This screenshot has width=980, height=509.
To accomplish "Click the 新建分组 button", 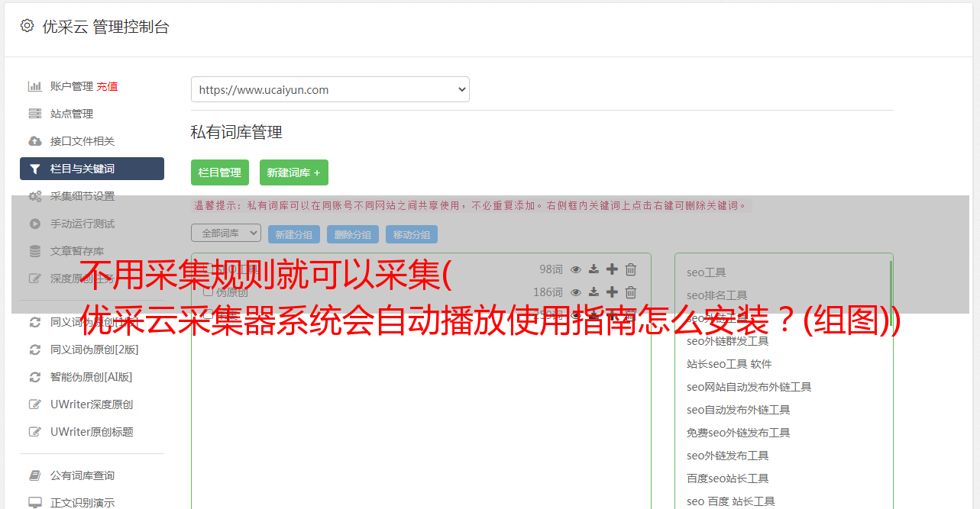I will tap(294, 234).
